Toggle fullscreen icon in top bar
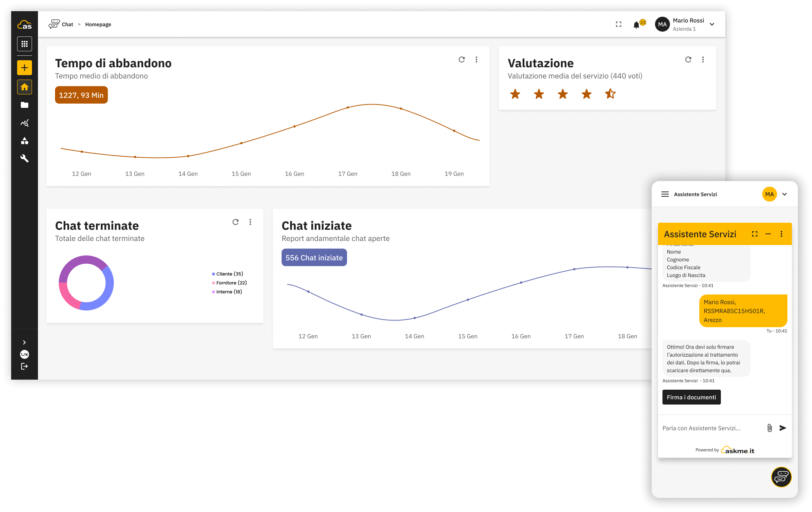The height and width of the screenshot is (512, 812). pyautogui.click(x=619, y=25)
